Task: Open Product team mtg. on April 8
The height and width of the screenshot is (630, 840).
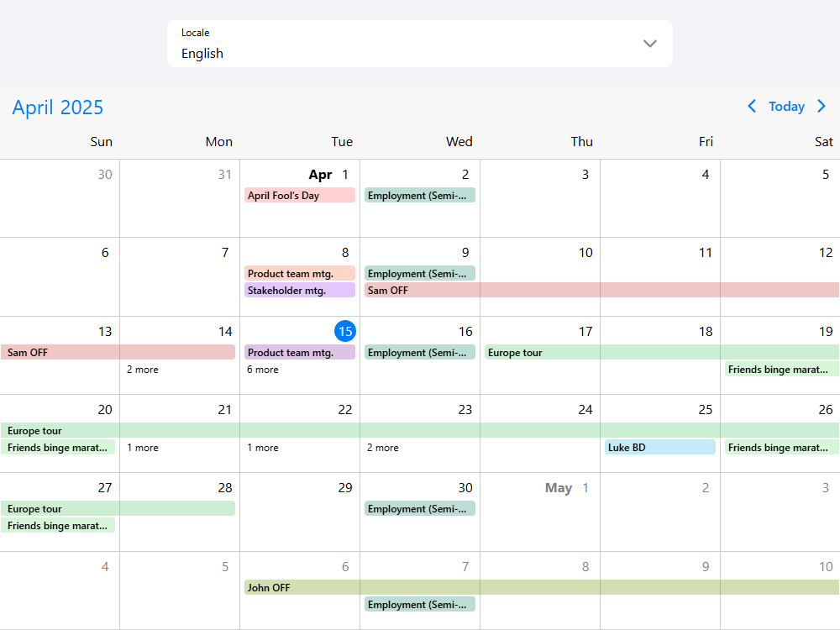Action: (300, 273)
